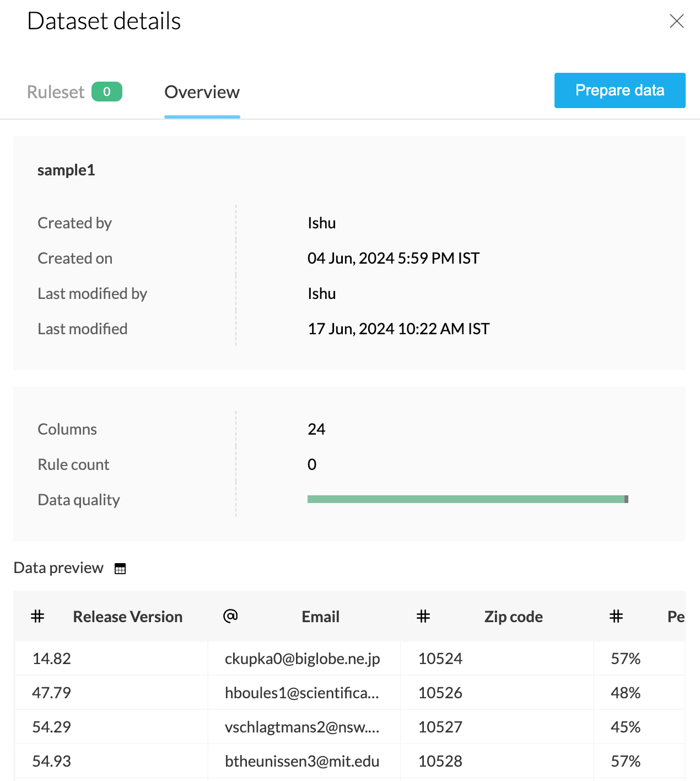Switch to the Overview tab
Viewport: 700px width, 781px height.
click(x=202, y=92)
